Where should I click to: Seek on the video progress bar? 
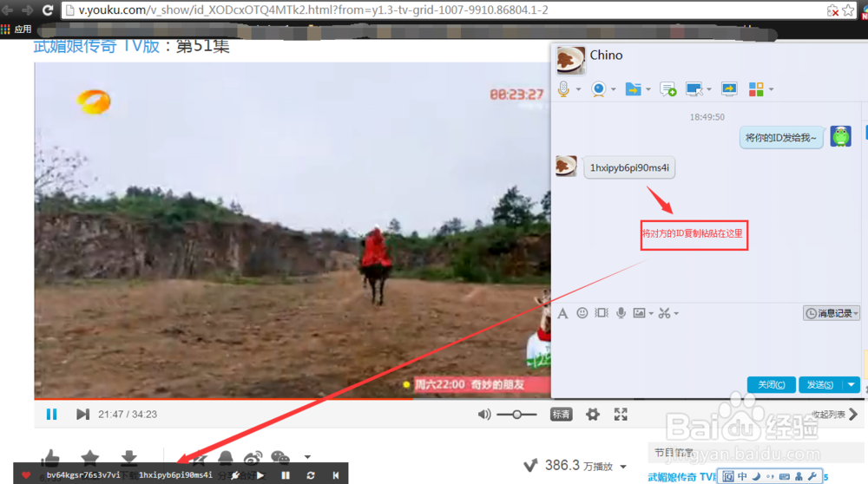tap(293, 399)
